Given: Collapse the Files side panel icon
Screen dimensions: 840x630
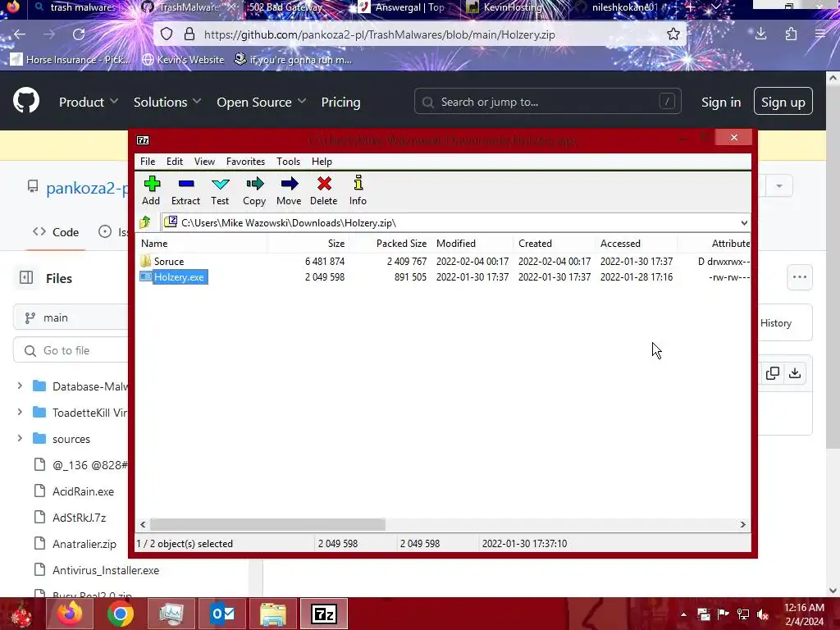Looking at the screenshot, I should 26,277.
